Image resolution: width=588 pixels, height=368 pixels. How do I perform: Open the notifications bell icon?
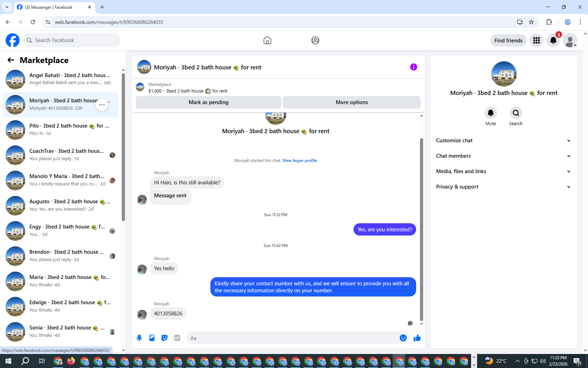pyautogui.click(x=553, y=40)
